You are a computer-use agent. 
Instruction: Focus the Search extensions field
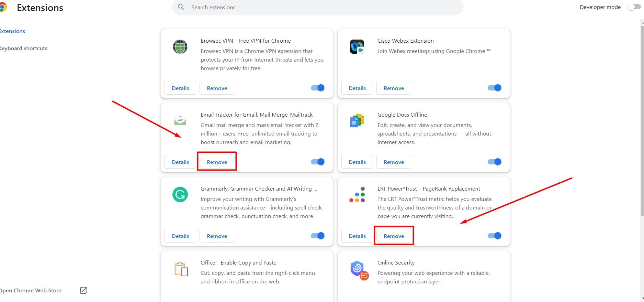(x=317, y=7)
